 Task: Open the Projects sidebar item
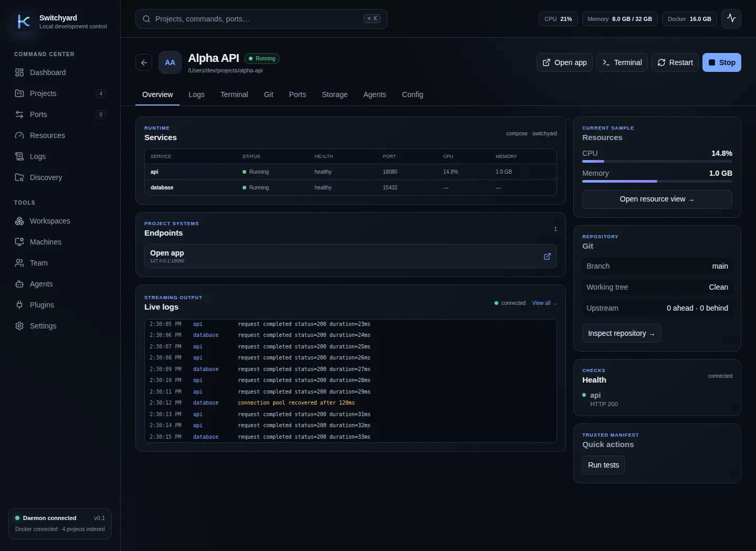[x=60, y=93]
